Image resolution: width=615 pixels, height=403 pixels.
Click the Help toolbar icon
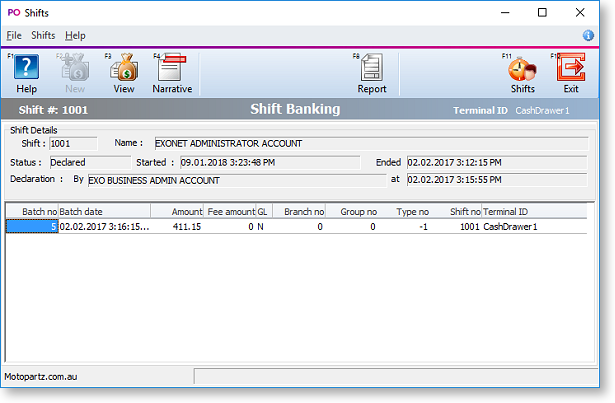click(26, 74)
